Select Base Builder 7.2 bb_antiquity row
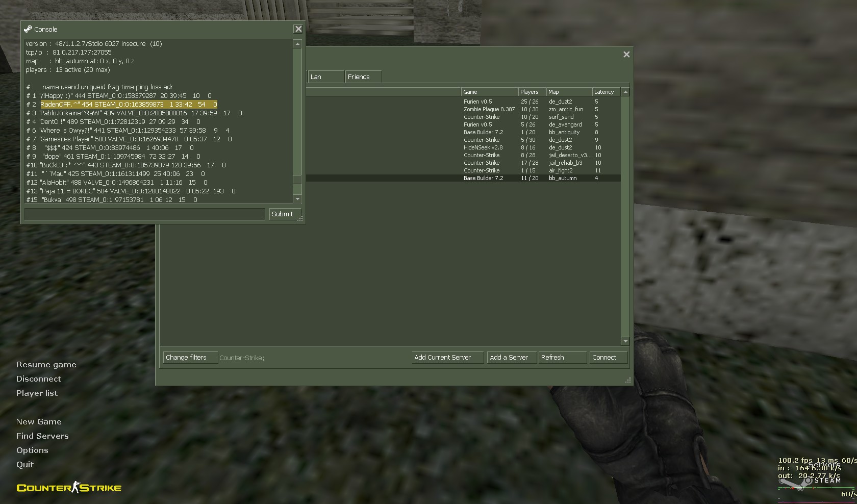 463,132
